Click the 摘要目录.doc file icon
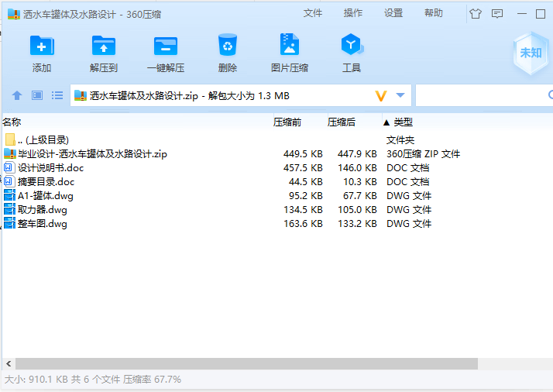The height and width of the screenshot is (392, 553). coord(9,182)
